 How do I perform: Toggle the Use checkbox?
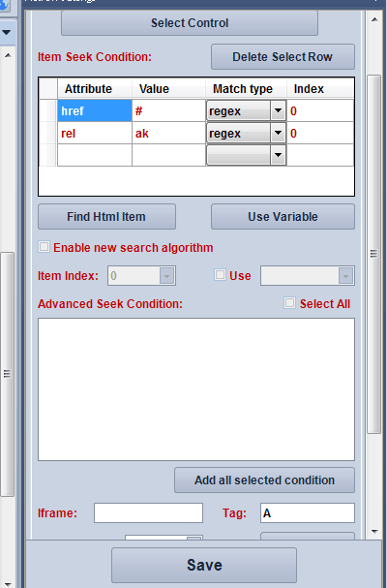click(220, 275)
